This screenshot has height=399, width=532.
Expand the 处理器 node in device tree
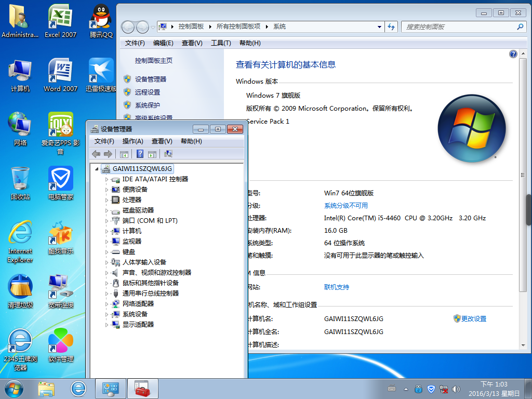(107, 200)
